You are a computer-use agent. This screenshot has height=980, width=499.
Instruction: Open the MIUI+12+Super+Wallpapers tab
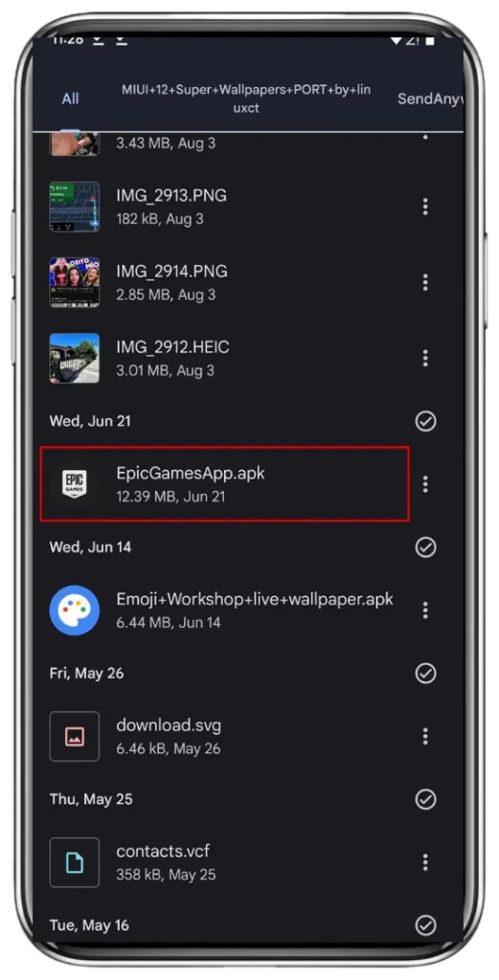coord(246,99)
